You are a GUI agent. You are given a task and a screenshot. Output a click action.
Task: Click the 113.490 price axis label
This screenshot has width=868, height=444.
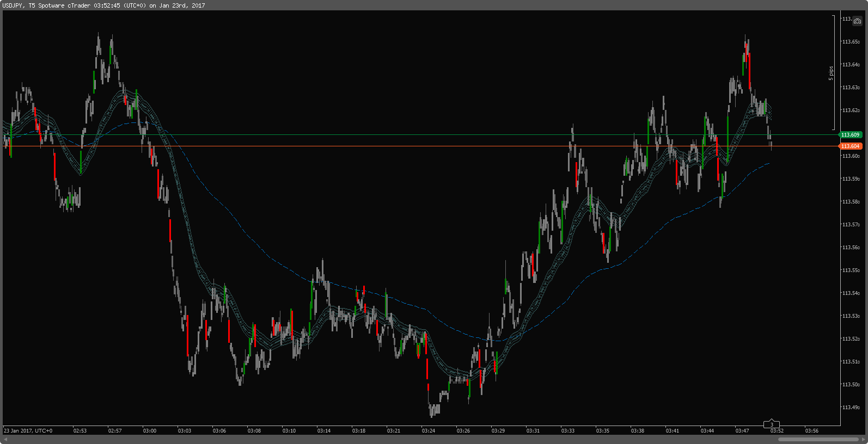point(851,407)
